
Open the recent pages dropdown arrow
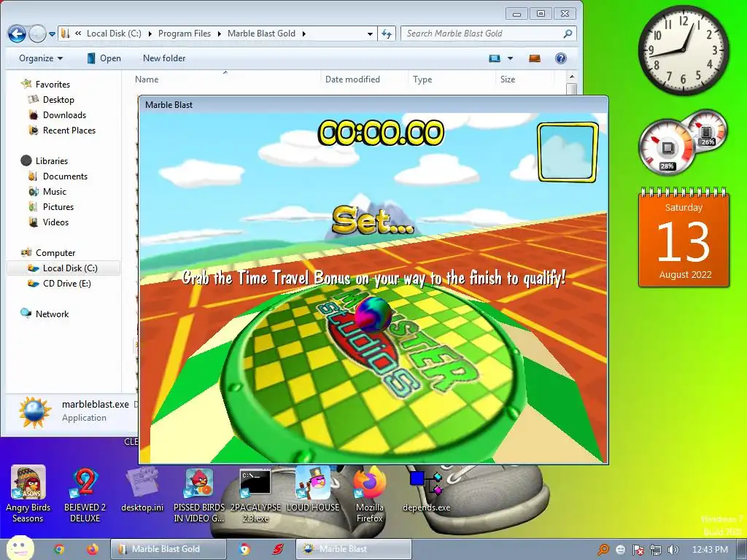tap(52, 34)
